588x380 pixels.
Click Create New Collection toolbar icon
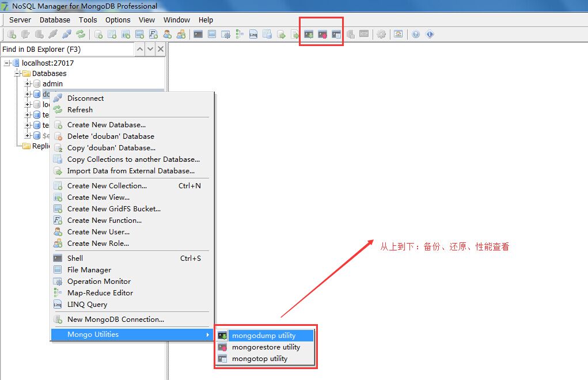[x=112, y=35]
